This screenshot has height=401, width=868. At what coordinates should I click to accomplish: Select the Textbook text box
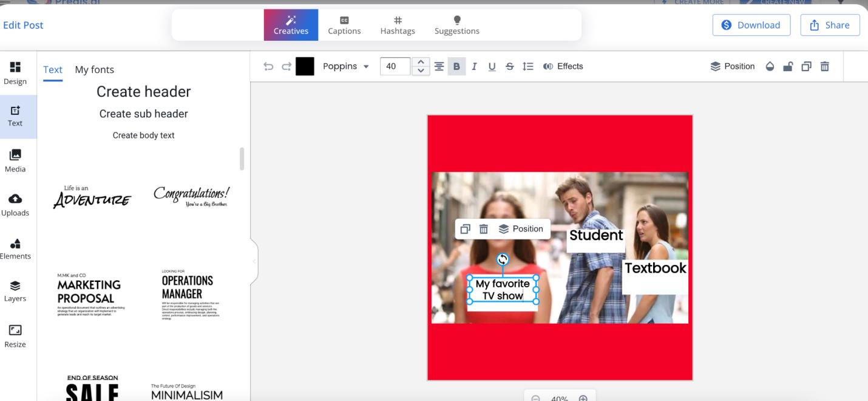tap(655, 268)
